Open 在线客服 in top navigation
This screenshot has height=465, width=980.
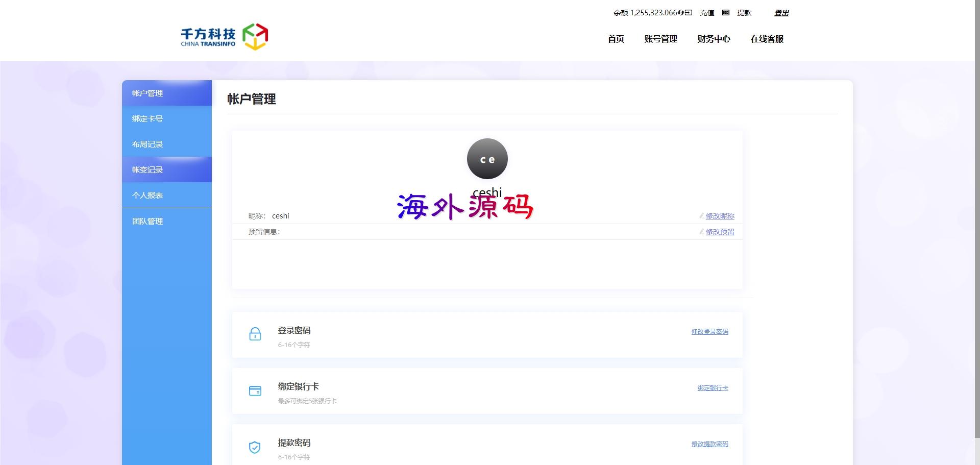pyautogui.click(x=767, y=39)
